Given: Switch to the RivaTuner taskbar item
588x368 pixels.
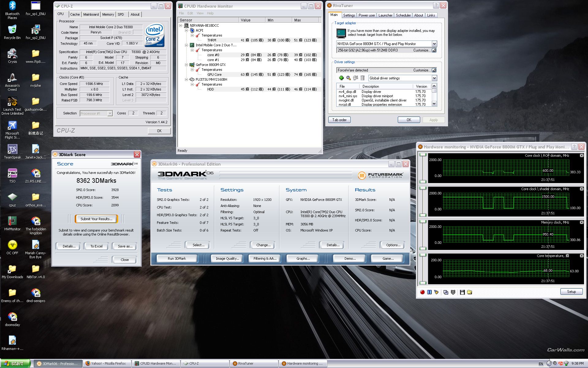Looking at the screenshot, I should 254,363.
